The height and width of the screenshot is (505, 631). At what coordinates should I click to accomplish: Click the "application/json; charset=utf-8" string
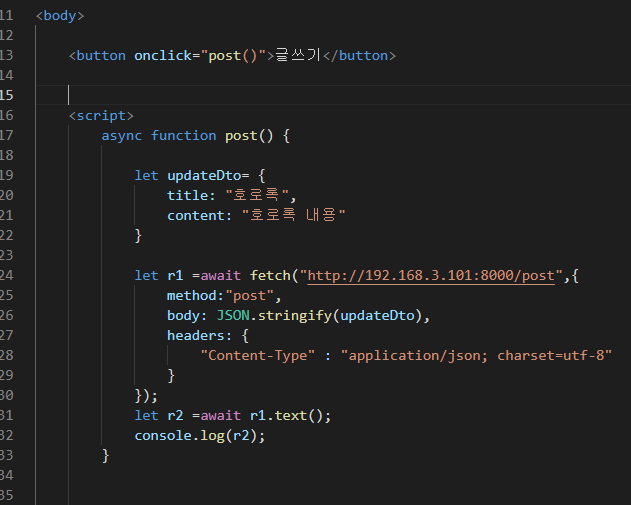pos(476,356)
